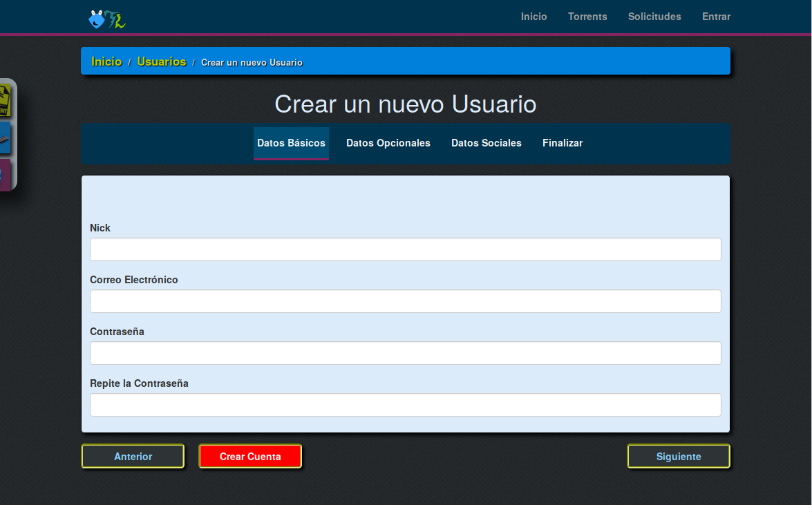Open Solicitudes from the top navigation
The image size is (812, 505).
[654, 17]
